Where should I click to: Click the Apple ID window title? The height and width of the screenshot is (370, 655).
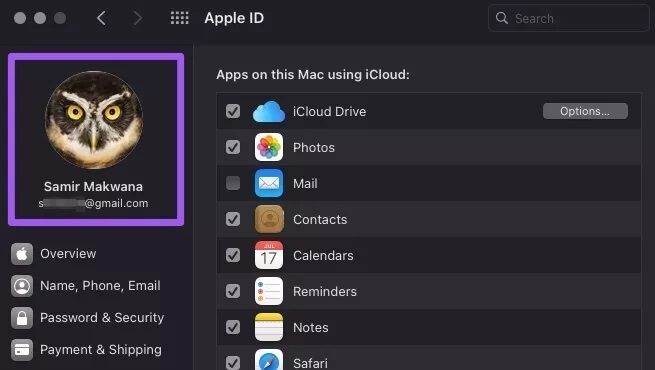pos(234,18)
